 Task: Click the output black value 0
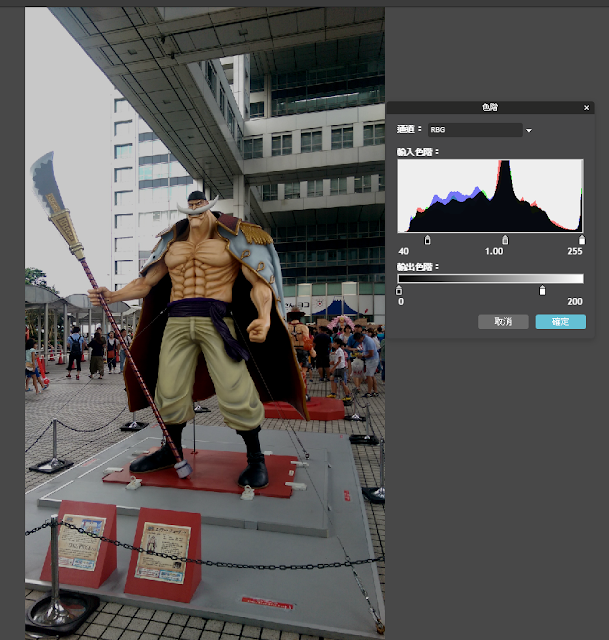(401, 302)
